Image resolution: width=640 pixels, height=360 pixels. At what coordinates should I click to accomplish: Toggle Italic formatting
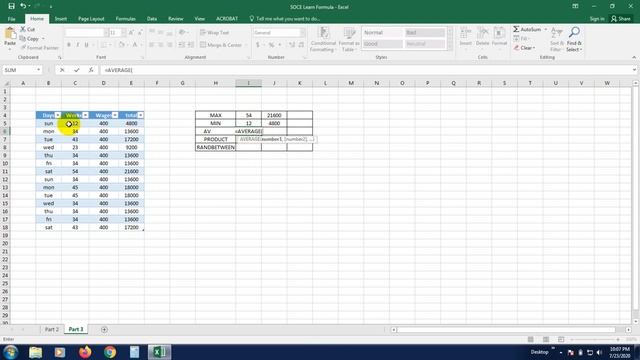pos(78,45)
